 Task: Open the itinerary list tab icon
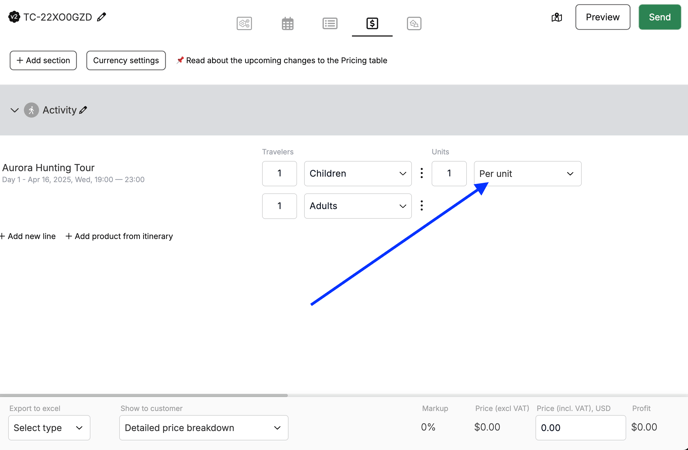[x=330, y=23]
